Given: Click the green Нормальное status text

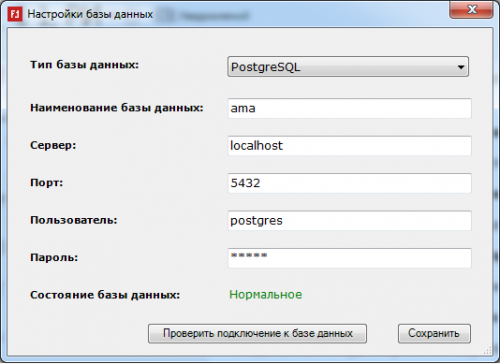Looking at the screenshot, I should click(x=266, y=295).
